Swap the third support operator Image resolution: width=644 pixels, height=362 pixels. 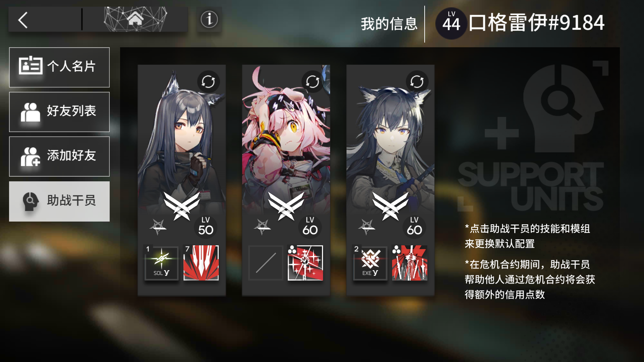(x=417, y=81)
